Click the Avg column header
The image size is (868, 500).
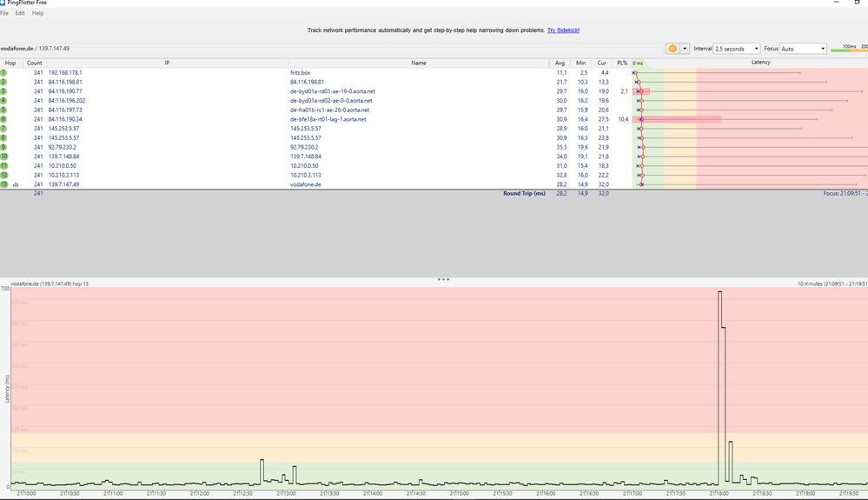[560, 63]
